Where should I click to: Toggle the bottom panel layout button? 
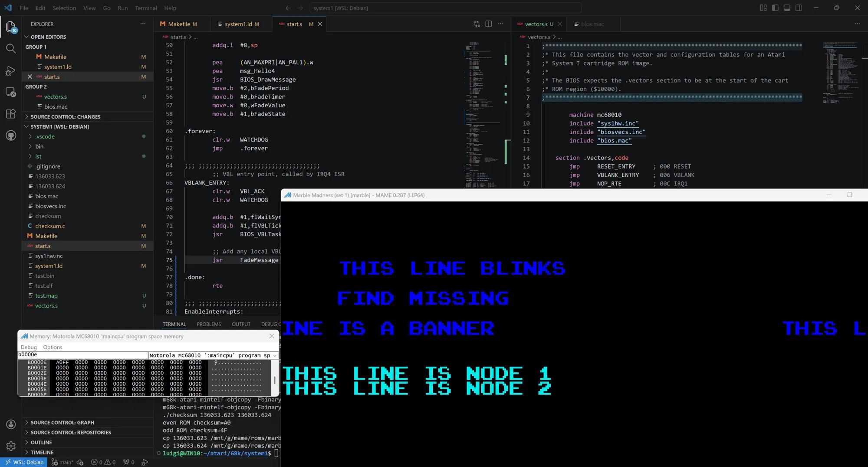[x=787, y=8]
